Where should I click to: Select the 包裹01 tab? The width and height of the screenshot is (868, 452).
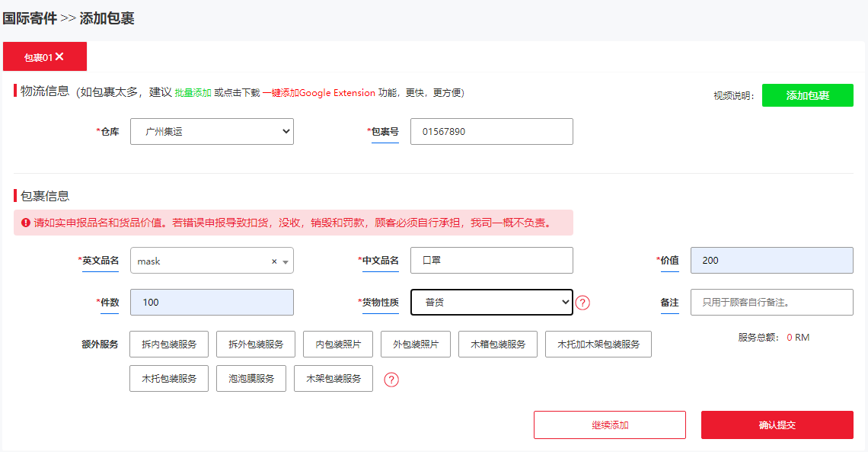(38, 57)
